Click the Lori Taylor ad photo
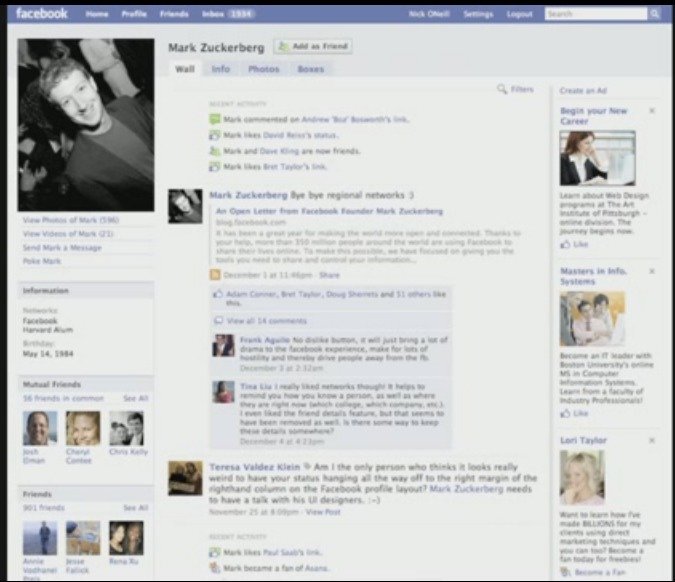This screenshot has width=675, height=582. (x=582, y=478)
